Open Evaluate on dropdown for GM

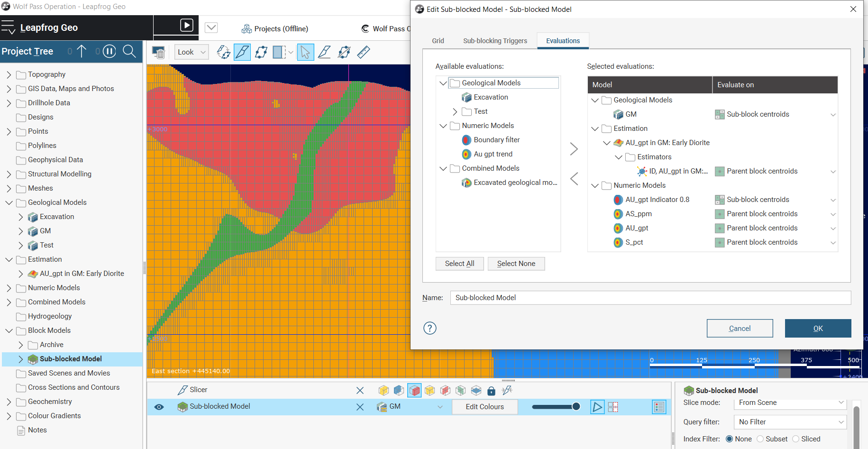click(833, 115)
